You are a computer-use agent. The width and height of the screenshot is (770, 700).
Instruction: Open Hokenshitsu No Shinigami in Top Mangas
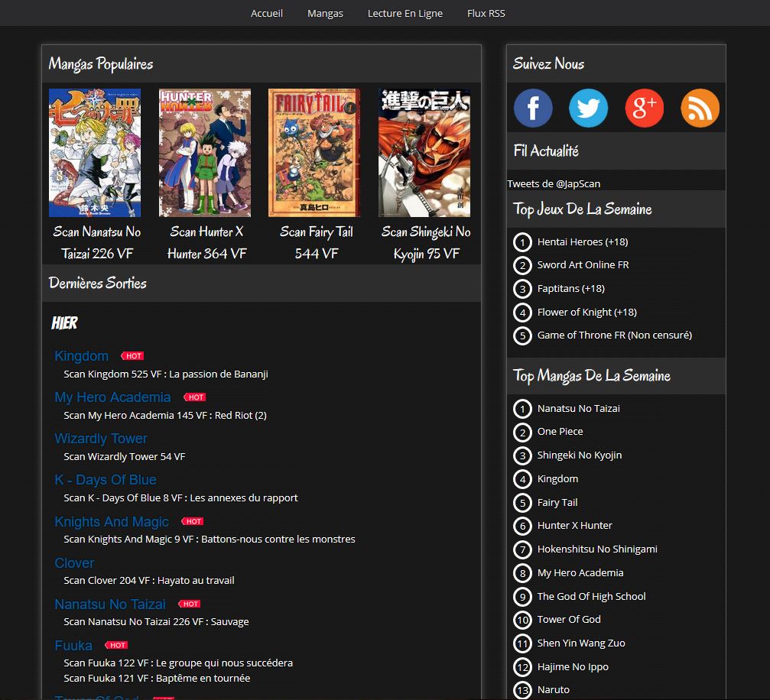pyautogui.click(x=597, y=549)
